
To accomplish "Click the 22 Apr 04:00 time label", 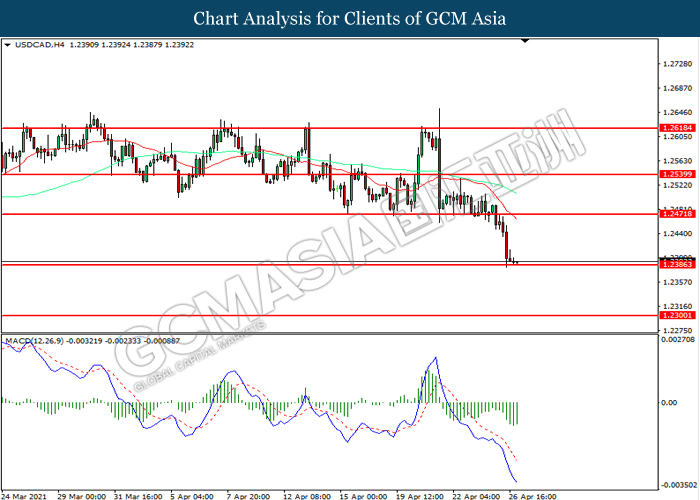I will point(476,496).
